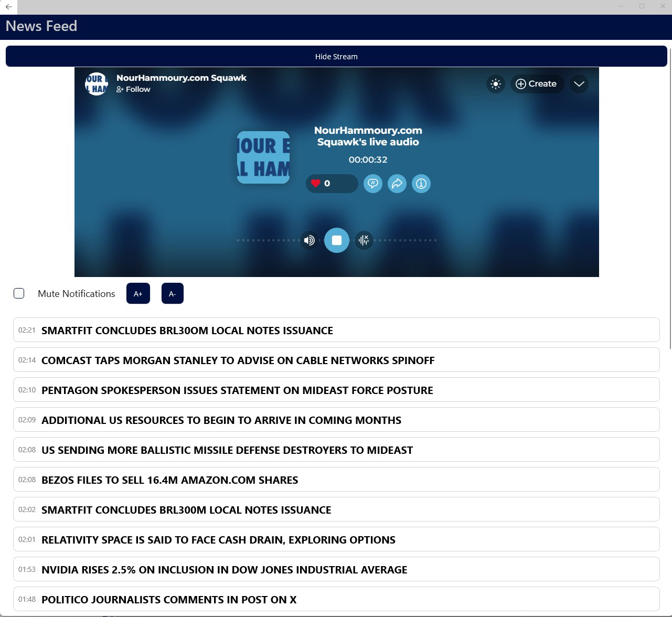Click the Hide Stream button
This screenshot has height=617, width=672.
pyautogui.click(x=336, y=56)
